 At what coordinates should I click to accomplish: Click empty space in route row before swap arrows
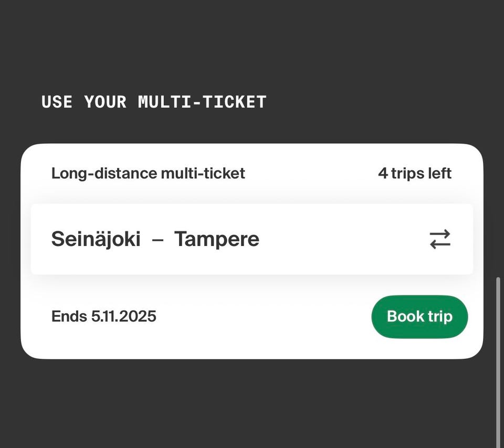pos(341,239)
